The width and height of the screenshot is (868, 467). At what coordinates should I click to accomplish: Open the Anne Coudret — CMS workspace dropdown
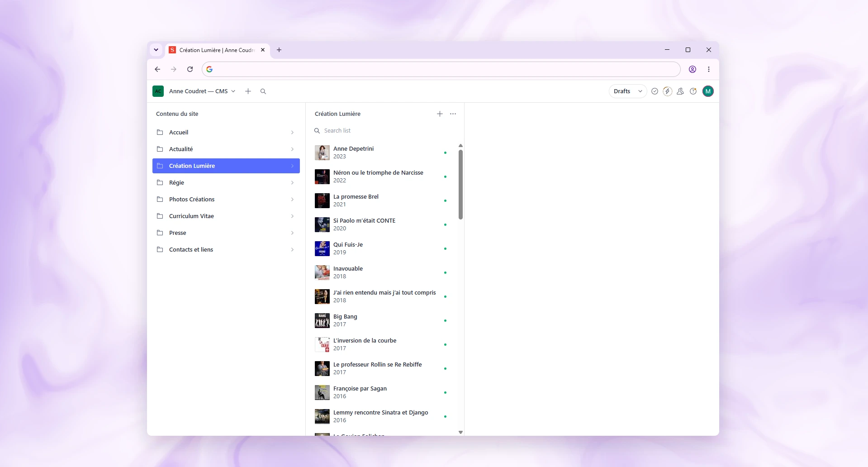(202, 91)
